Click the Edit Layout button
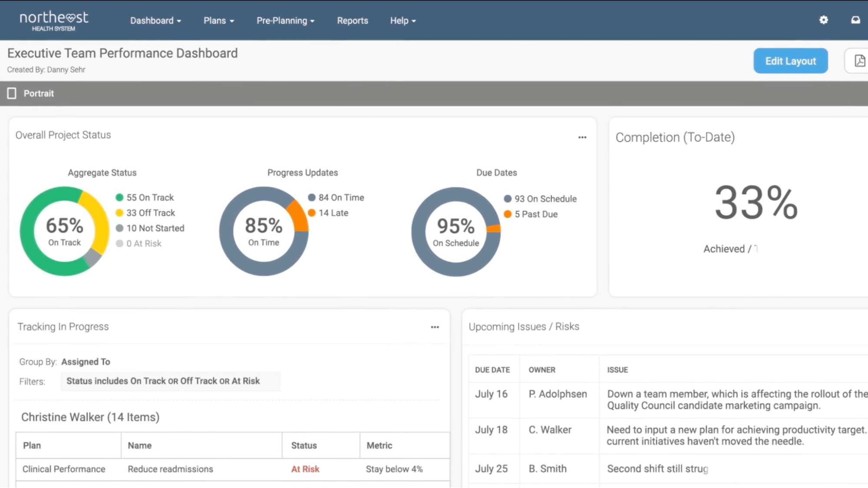This screenshot has height=488, width=868. point(790,61)
